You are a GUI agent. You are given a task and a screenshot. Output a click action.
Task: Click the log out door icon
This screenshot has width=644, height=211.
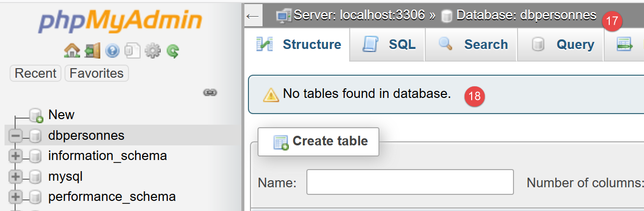(x=92, y=50)
